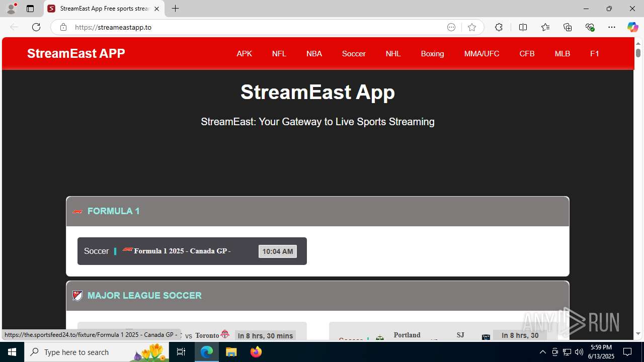
Task: Open Task View on taskbar
Action: (x=181, y=352)
